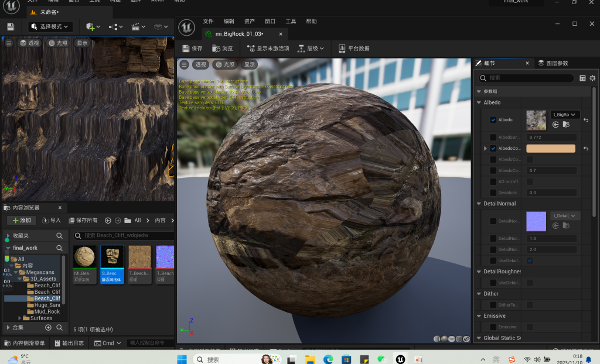600x364 pixels.
Task: Select the plane preview mesh shape
Action: (x=452, y=339)
